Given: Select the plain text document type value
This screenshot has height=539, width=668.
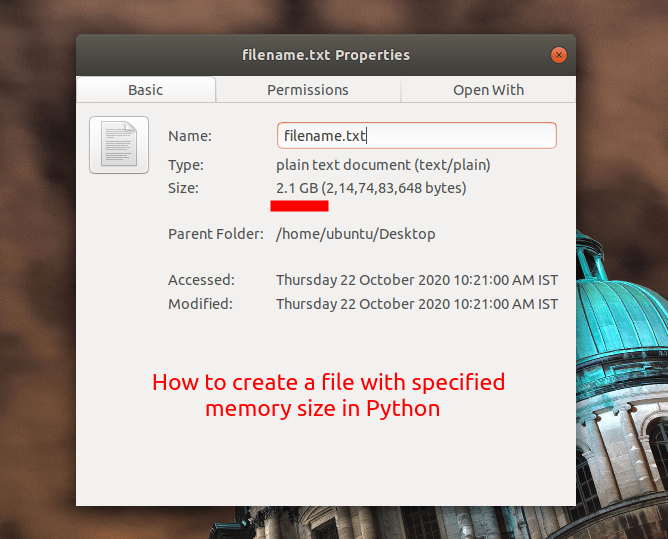Looking at the screenshot, I should coord(383,165).
